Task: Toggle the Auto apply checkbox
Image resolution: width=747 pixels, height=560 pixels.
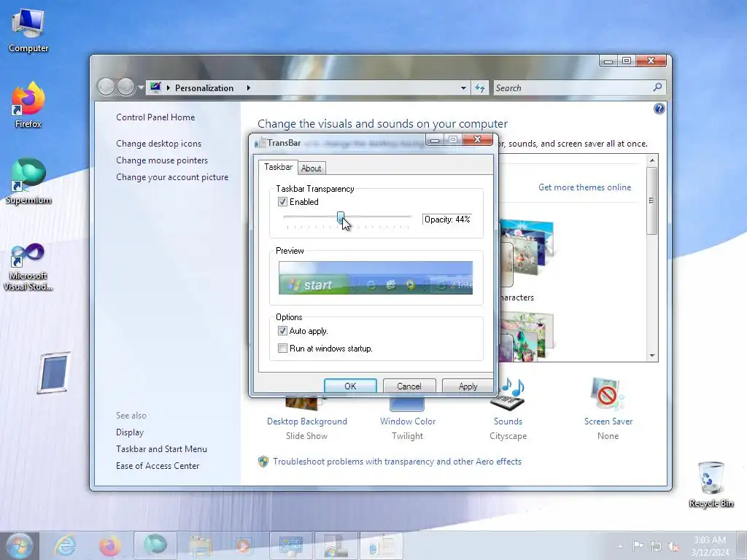Action: point(282,331)
